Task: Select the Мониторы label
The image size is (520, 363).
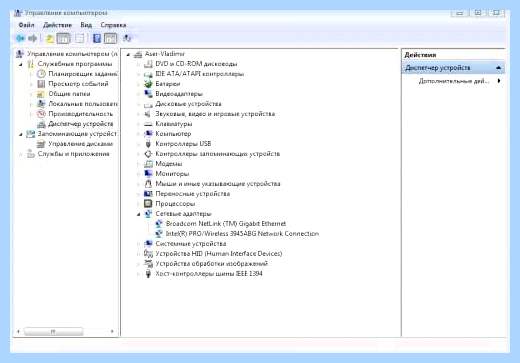Action: [x=172, y=174]
